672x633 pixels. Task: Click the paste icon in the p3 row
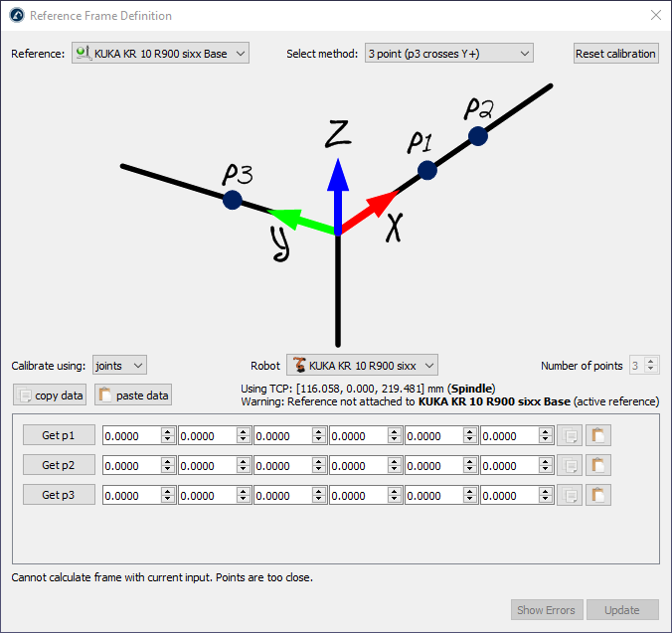[x=598, y=495]
